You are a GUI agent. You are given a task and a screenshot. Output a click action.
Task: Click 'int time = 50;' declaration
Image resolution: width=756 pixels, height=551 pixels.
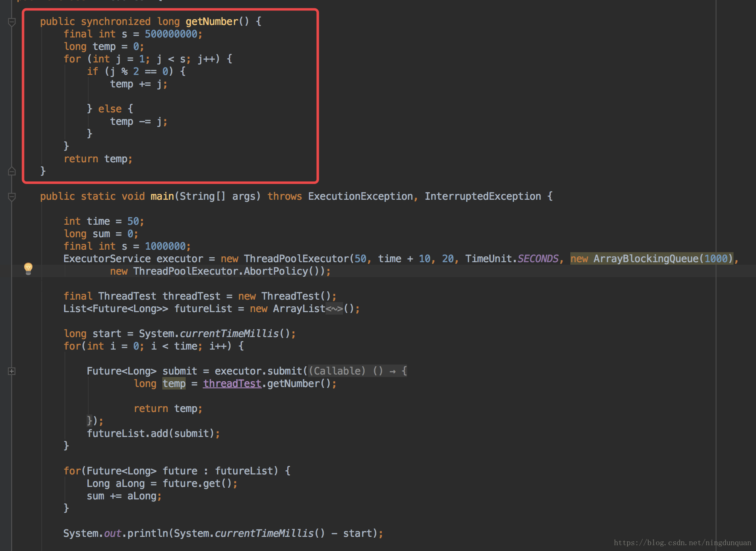[104, 221]
